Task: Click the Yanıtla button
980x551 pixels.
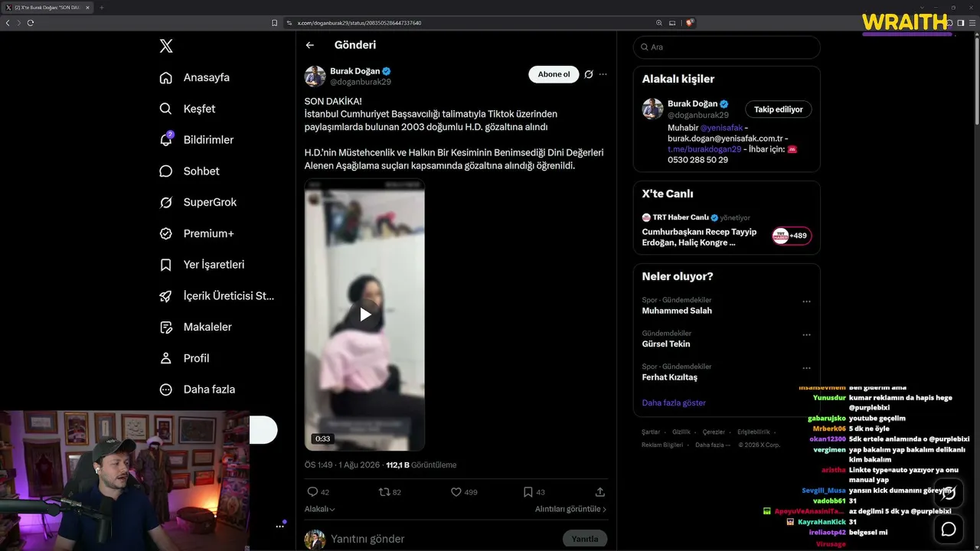Action: pos(585,539)
